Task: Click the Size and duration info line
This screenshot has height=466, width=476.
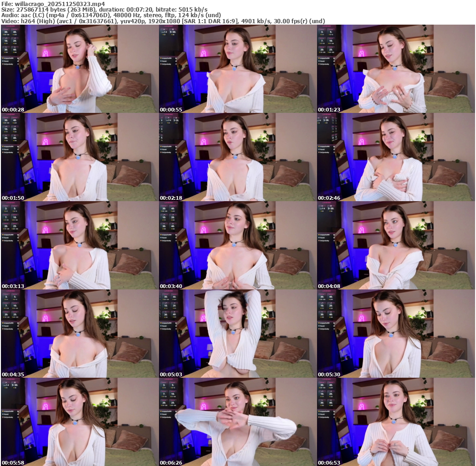Action: pos(105,9)
